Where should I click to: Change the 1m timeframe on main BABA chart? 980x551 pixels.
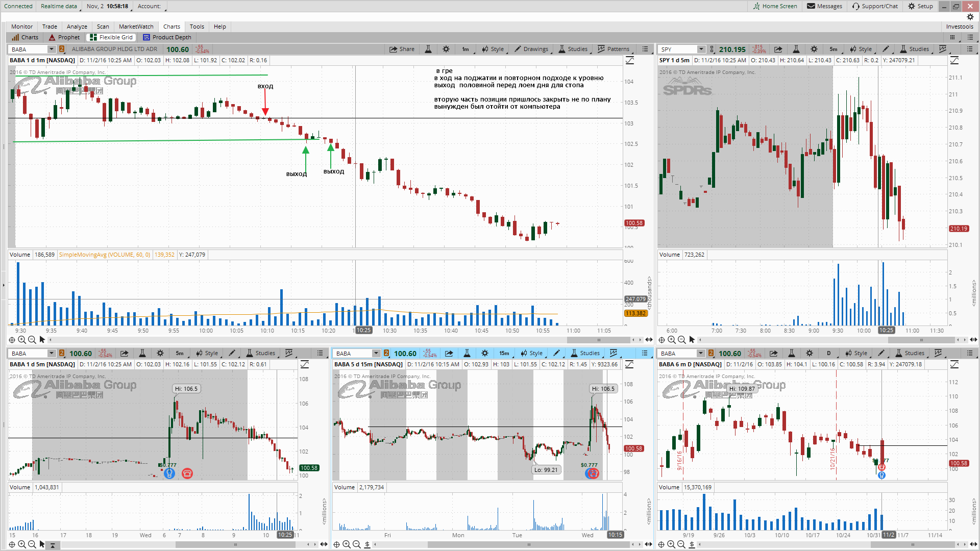coord(465,49)
